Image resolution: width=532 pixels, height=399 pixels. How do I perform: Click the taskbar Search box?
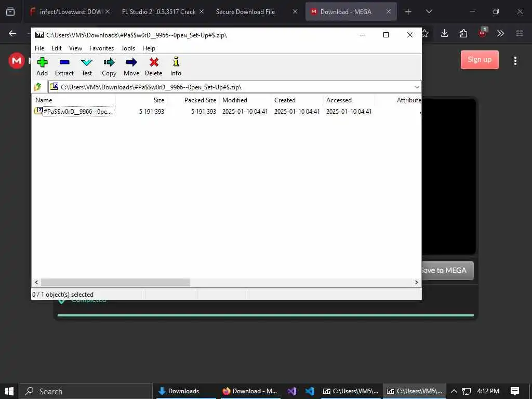[x=86, y=391]
